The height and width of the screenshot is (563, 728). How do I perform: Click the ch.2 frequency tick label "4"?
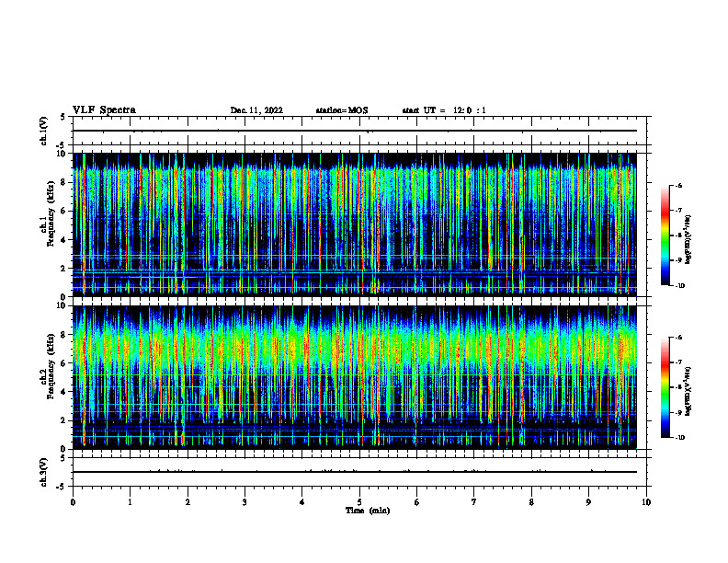(64, 392)
